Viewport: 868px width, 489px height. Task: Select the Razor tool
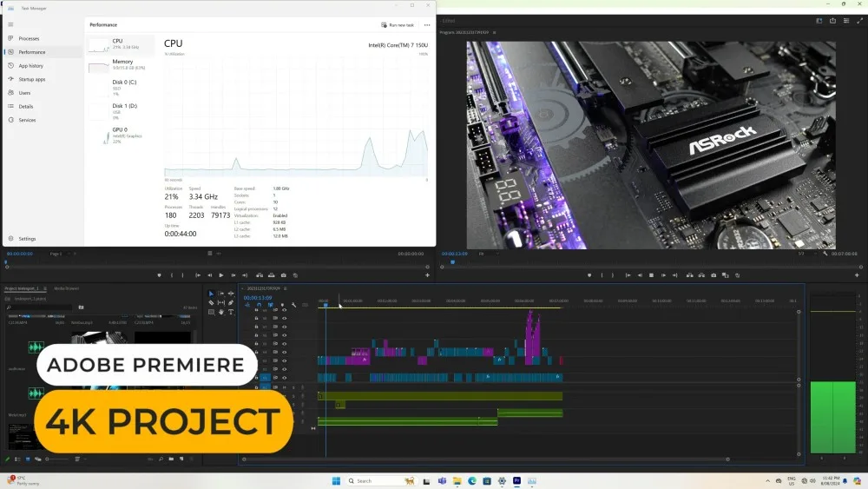[x=211, y=302]
